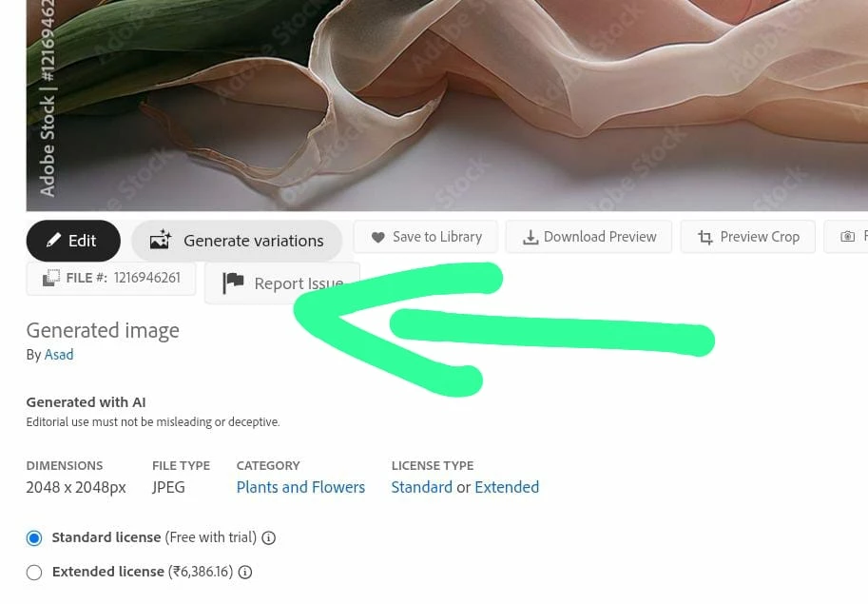Click the stock image preview
The image size is (868, 604).
tap(447, 106)
